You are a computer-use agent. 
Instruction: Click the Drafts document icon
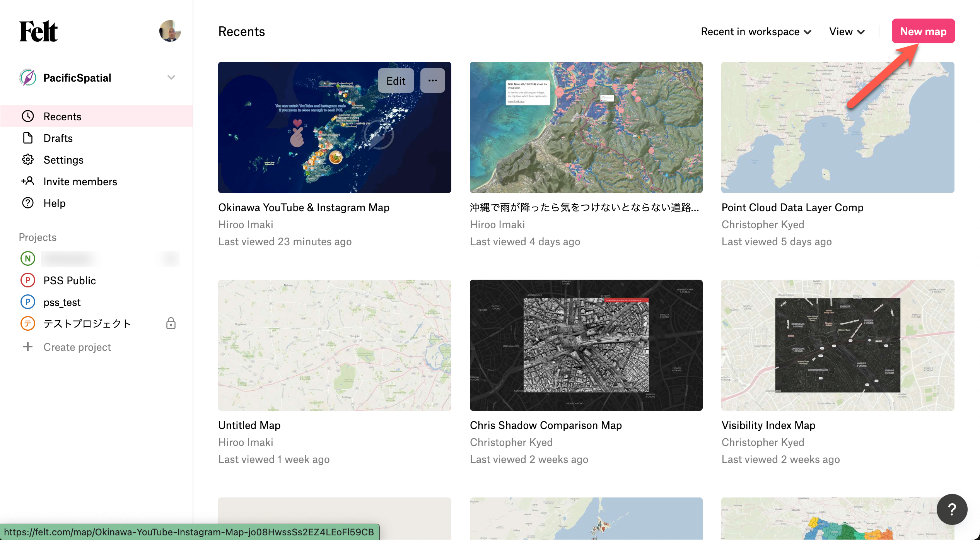[28, 138]
